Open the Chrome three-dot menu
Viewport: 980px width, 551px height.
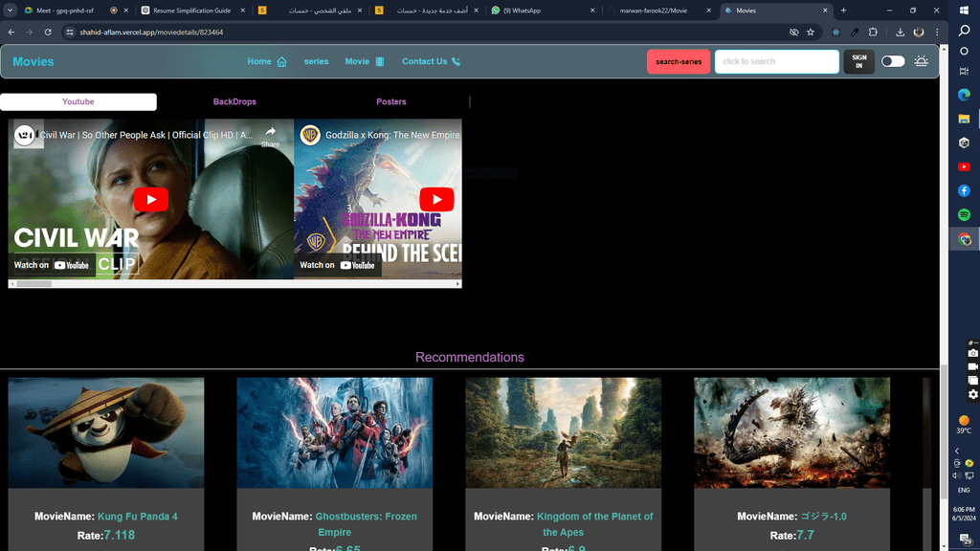937,32
